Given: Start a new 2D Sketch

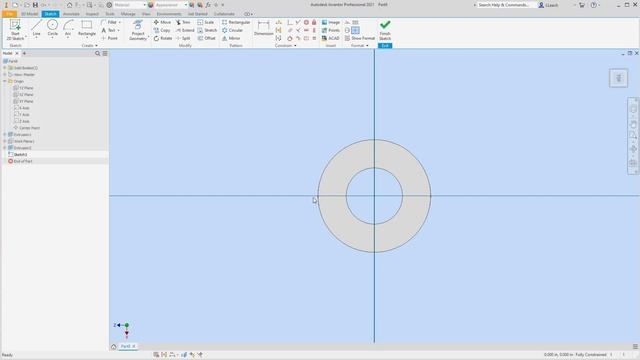Looking at the screenshot, I should point(15,30).
